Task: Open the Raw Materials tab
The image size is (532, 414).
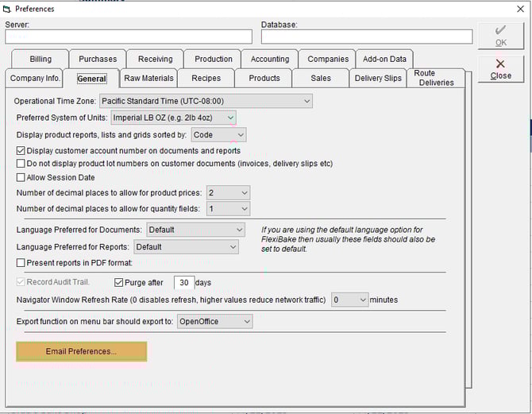Action: [148, 78]
